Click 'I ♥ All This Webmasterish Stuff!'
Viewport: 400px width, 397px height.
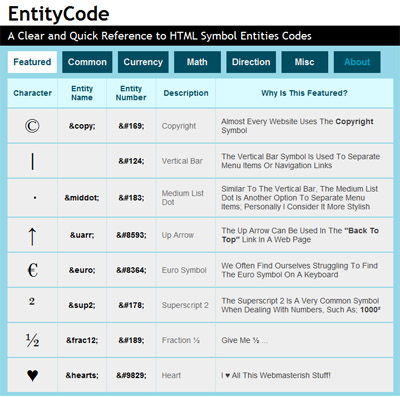click(276, 375)
